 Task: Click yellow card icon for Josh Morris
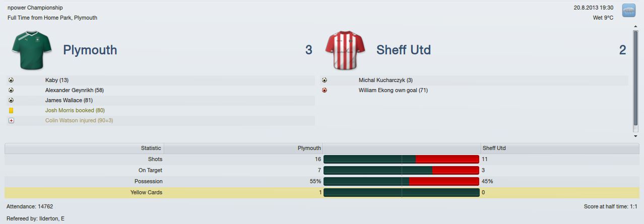(x=11, y=110)
